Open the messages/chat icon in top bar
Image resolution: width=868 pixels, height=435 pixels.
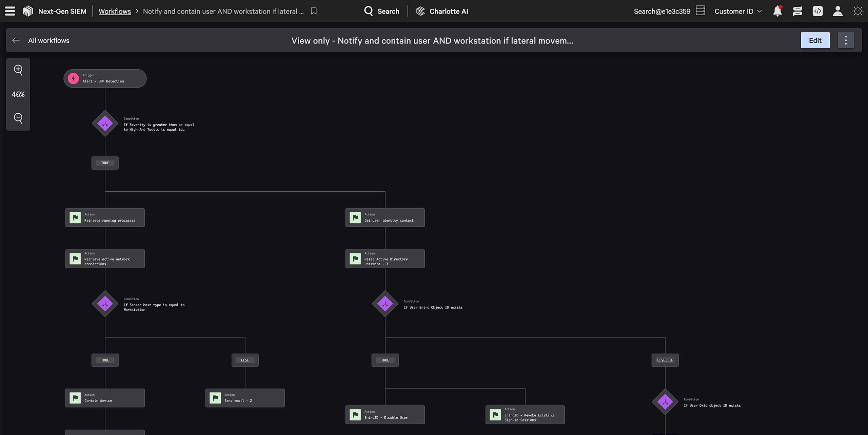point(797,11)
